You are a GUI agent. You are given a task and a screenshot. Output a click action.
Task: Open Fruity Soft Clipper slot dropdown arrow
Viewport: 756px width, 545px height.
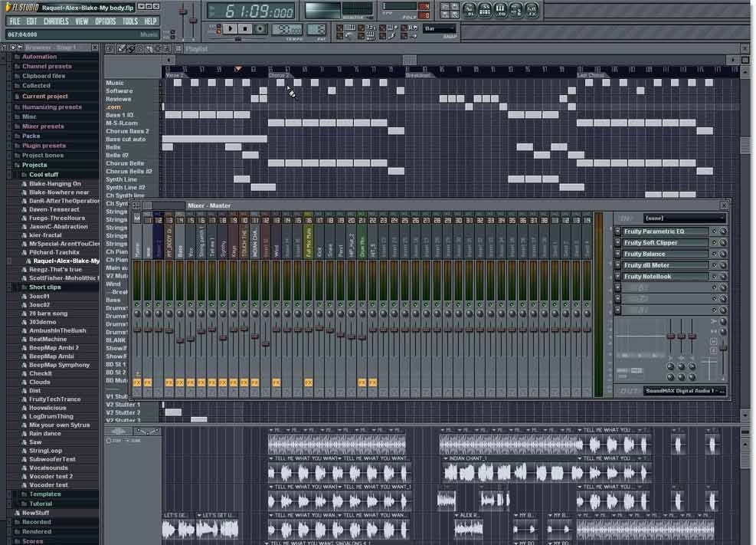coord(617,242)
